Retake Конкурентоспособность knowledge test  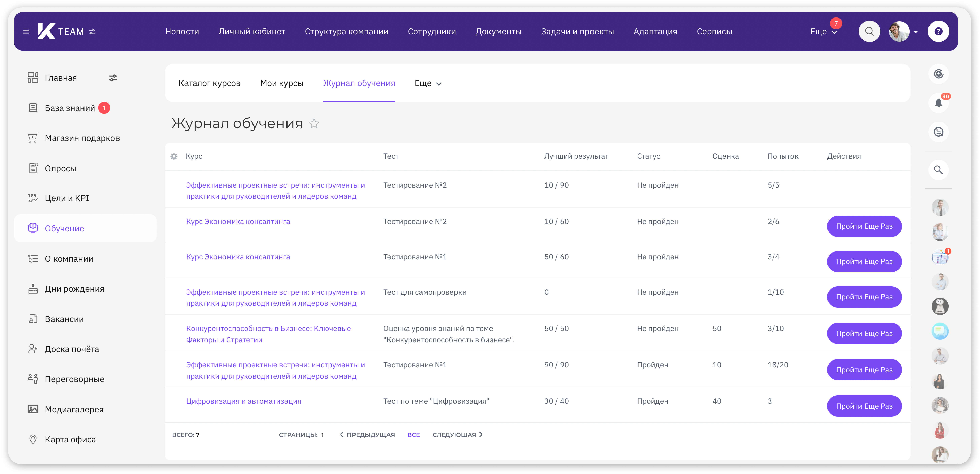pyautogui.click(x=864, y=333)
